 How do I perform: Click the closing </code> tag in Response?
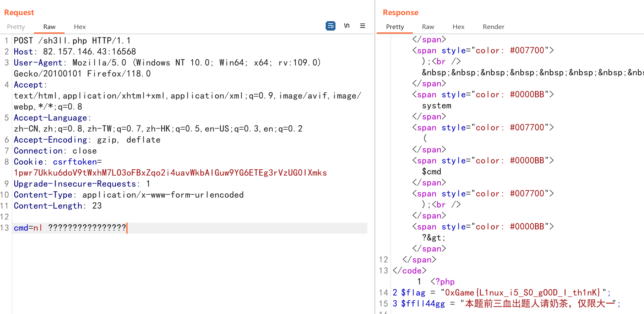pyautogui.click(x=409, y=271)
